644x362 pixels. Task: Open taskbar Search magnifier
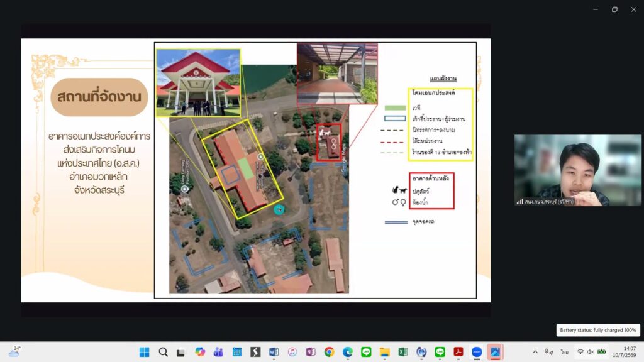coord(163,352)
